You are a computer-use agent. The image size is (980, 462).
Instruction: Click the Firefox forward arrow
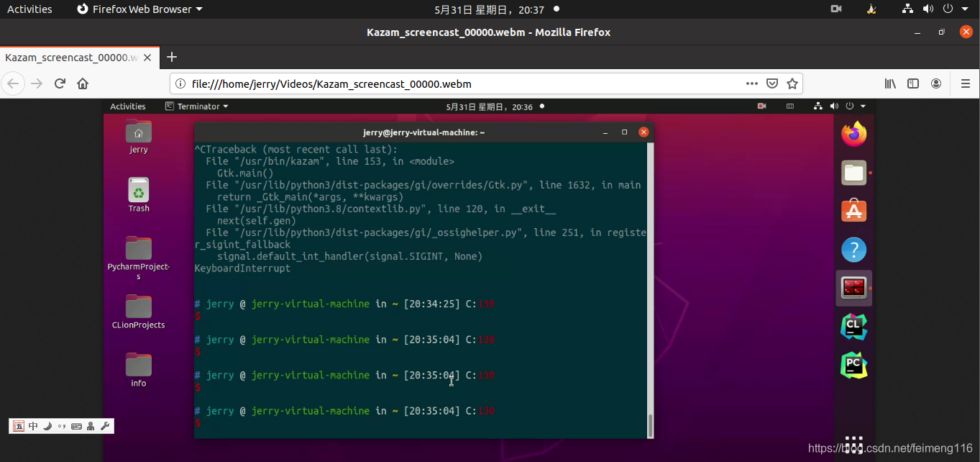pyautogui.click(x=37, y=83)
